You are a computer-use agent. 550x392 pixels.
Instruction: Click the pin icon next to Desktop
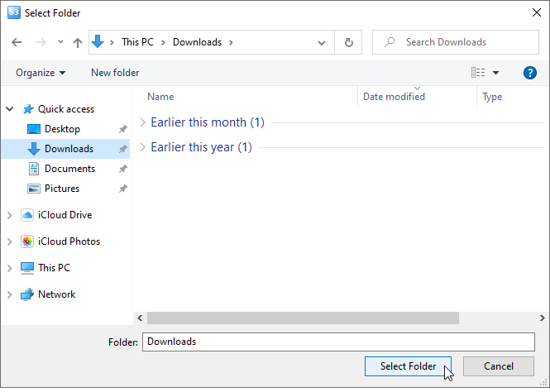point(122,129)
